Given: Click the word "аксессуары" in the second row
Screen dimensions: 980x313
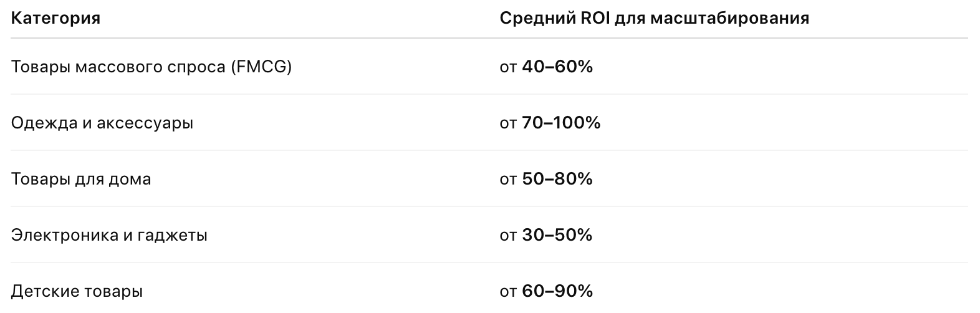Looking at the screenshot, I should point(145,123).
